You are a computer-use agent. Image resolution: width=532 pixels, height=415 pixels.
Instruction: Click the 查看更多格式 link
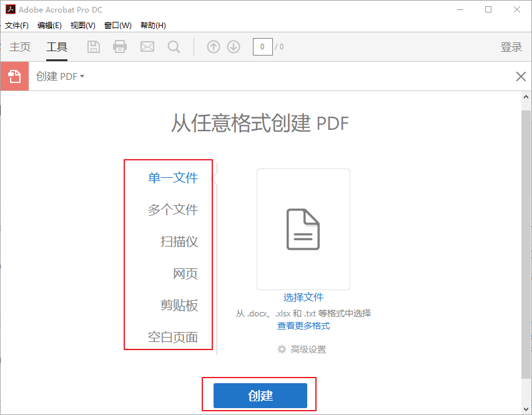pos(303,326)
